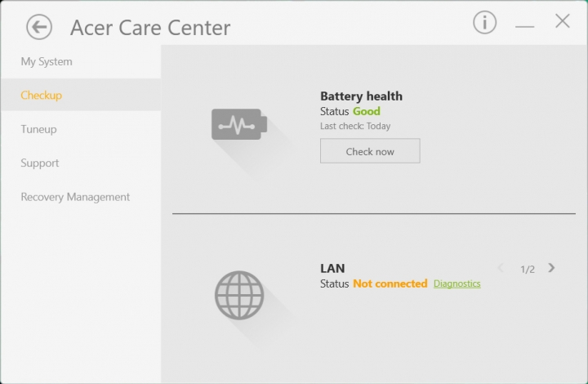This screenshot has width=588, height=384.
Task: Close the Acer Care Center window
Action: [563, 22]
